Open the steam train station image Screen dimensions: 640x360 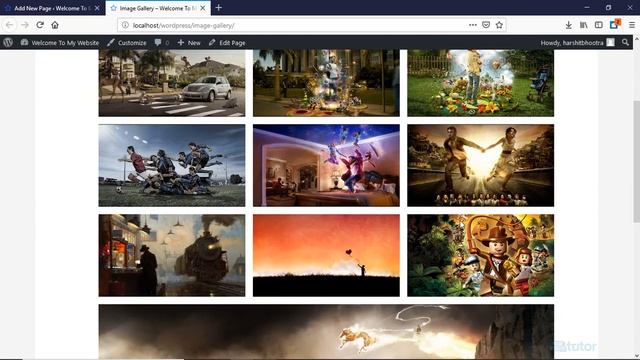pos(172,256)
